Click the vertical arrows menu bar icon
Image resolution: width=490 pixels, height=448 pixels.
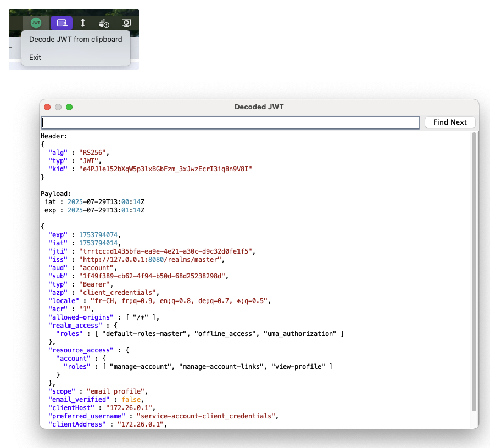point(83,23)
